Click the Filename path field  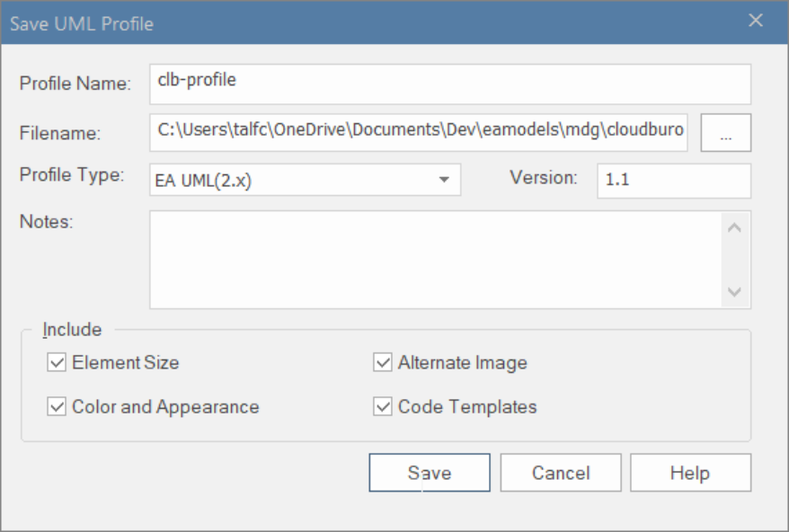(419, 132)
